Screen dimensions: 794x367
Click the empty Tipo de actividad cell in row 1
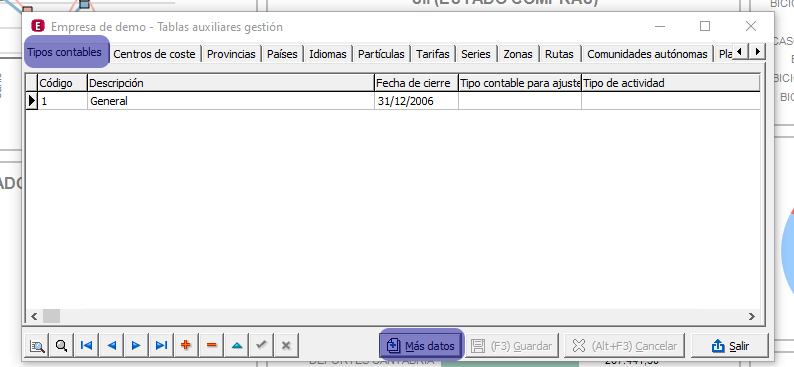point(670,101)
